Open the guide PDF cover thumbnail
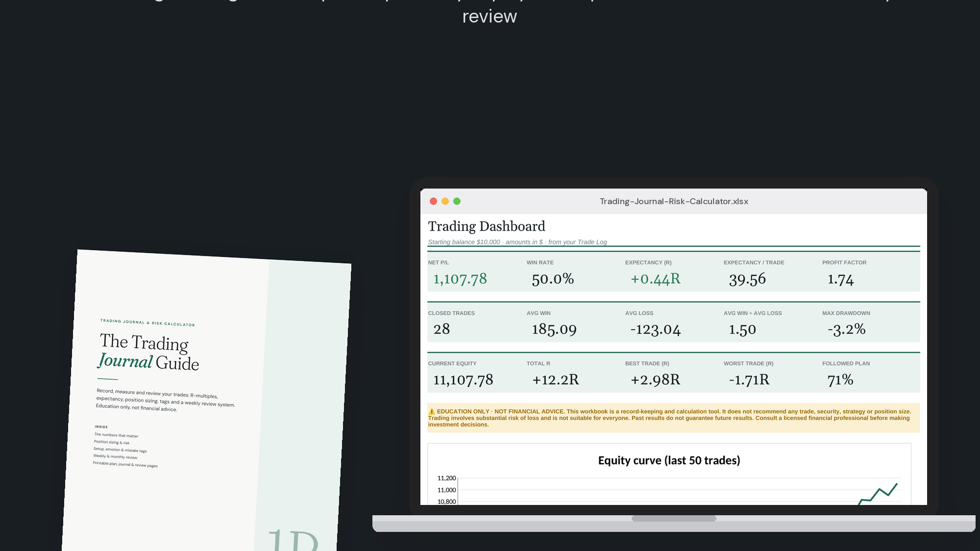This screenshot has width=980, height=551. coord(206,401)
